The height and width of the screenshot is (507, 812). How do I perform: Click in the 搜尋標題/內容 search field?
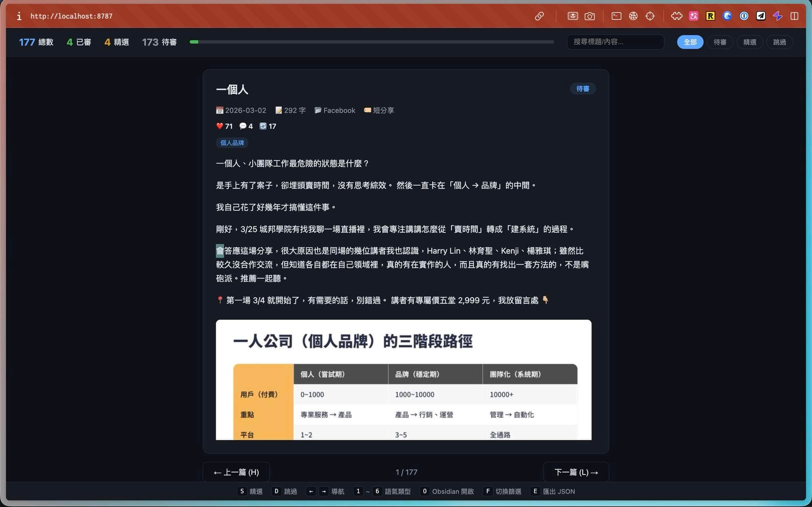615,42
